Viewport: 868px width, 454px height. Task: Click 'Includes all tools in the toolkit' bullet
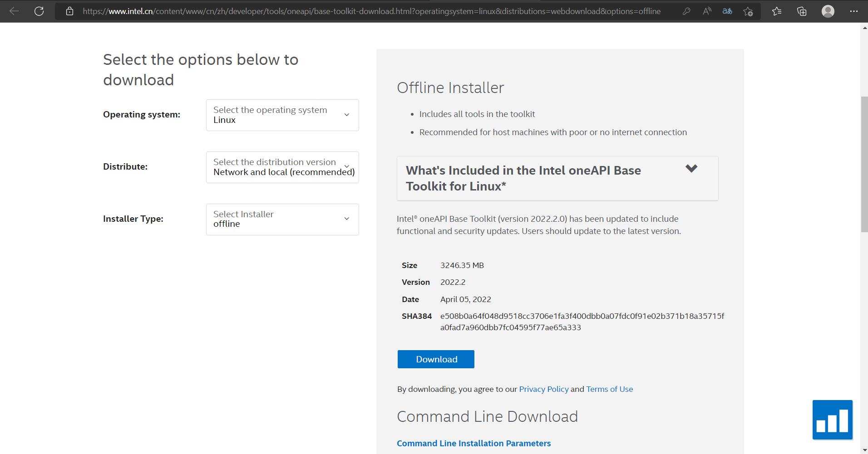[x=477, y=114]
